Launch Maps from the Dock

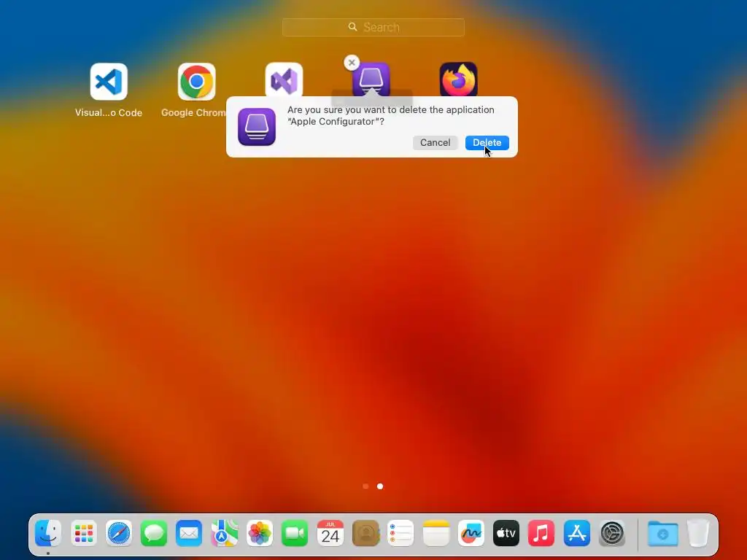point(225,533)
